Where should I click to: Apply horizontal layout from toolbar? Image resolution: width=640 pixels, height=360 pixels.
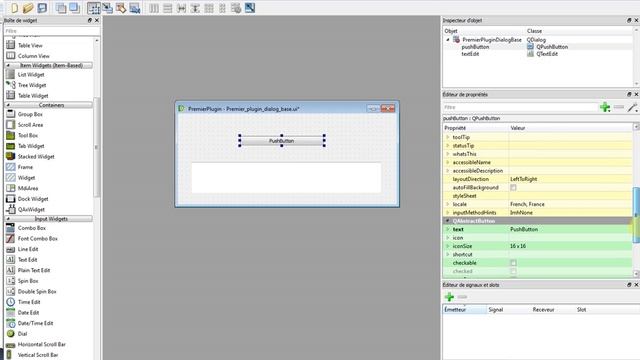(154, 8)
